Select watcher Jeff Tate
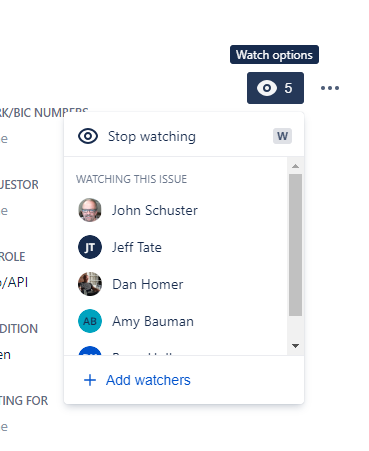 tap(176, 247)
